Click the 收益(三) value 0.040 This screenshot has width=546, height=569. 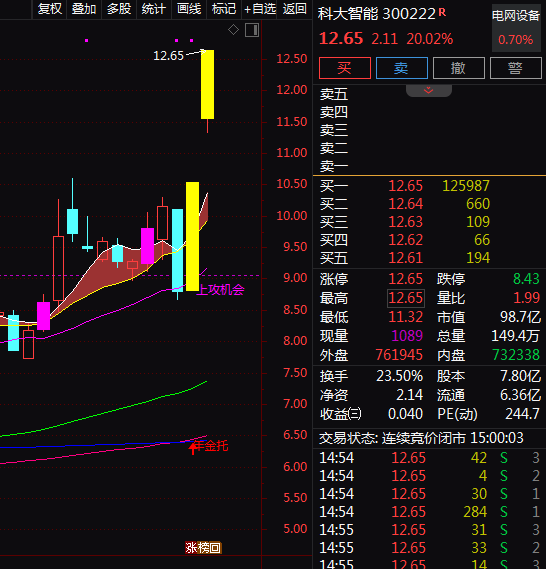click(x=405, y=414)
